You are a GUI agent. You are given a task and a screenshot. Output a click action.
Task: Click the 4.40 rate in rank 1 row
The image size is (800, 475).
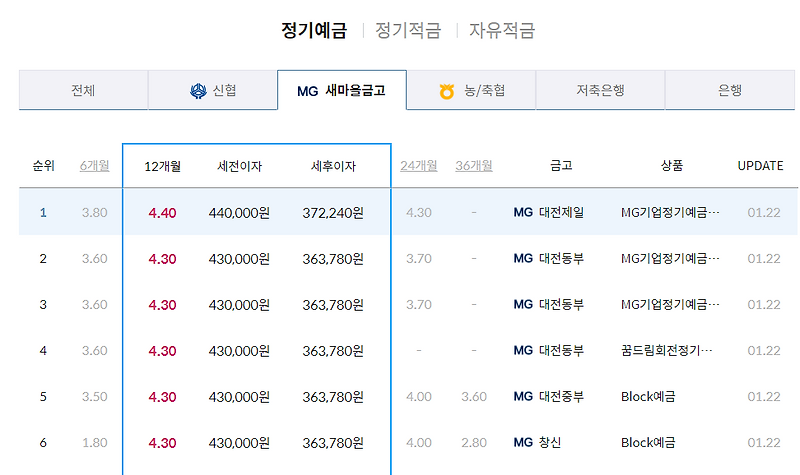click(162, 213)
